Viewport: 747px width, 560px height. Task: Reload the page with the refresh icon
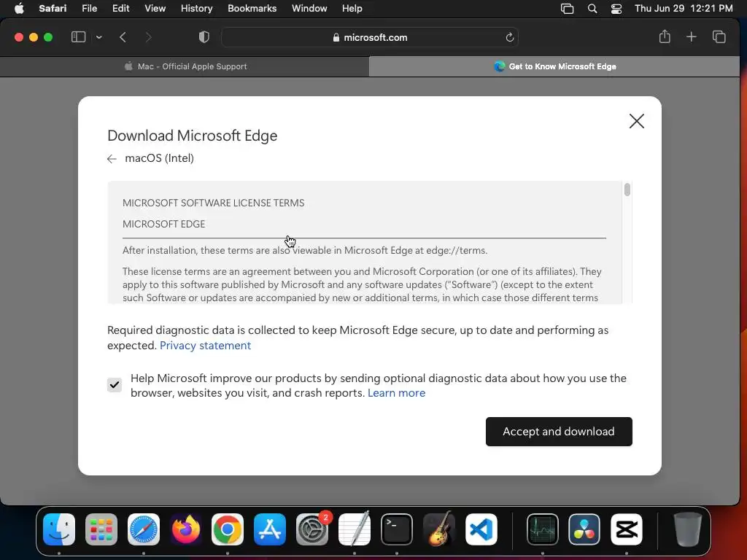pyautogui.click(x=509, y=37)
